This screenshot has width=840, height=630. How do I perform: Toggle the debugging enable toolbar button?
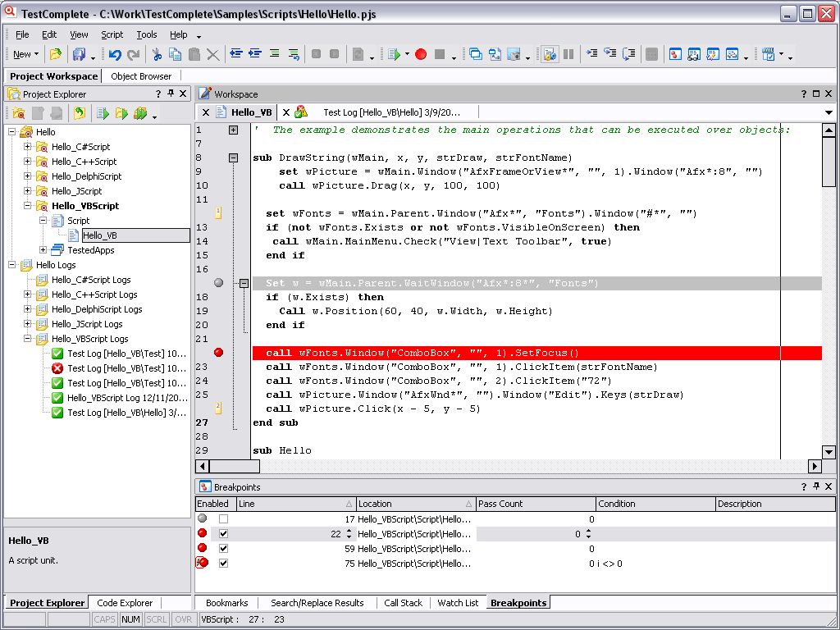click(x=550, y=54)
